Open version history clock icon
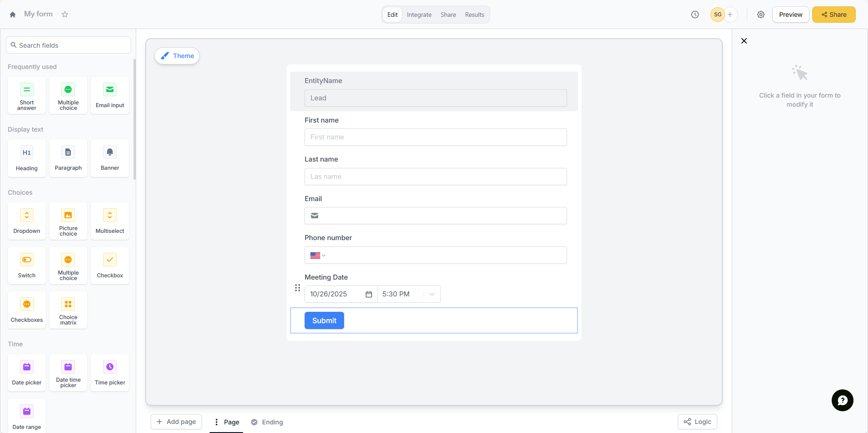Viewport: 868px width, 433px height. [x=695, y=15]
